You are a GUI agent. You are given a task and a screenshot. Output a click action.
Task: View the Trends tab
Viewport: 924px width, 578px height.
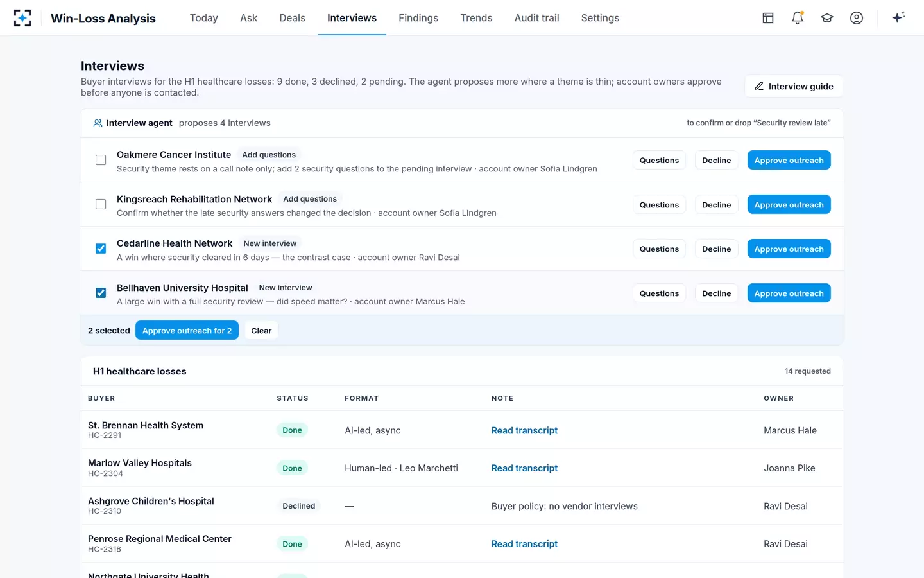(x=476, y=18)
